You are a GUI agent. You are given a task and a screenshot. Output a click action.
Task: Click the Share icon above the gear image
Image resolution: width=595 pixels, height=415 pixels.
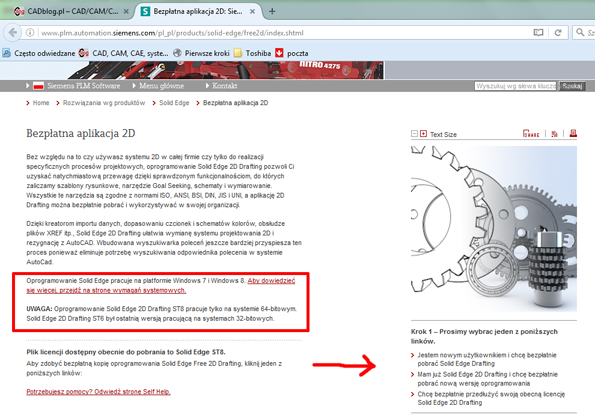pyautogui.click(x=531, y=134)
